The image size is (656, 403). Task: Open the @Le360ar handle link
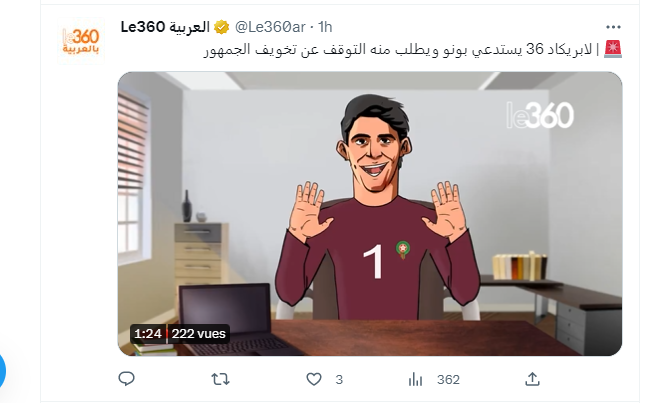point(270,27)
